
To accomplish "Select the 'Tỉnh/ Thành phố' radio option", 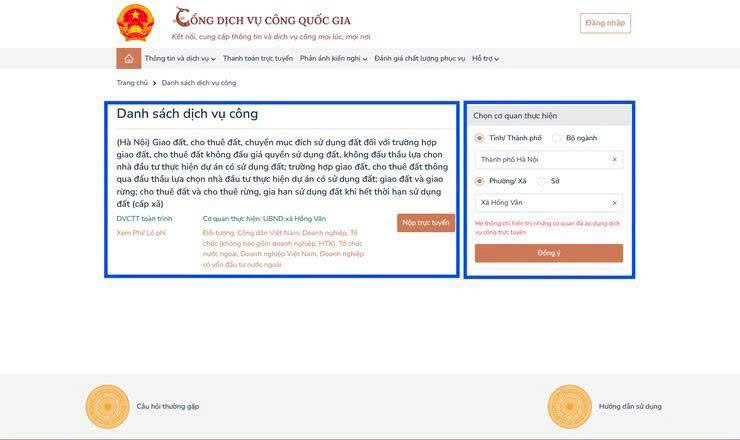I will point(479,138).
